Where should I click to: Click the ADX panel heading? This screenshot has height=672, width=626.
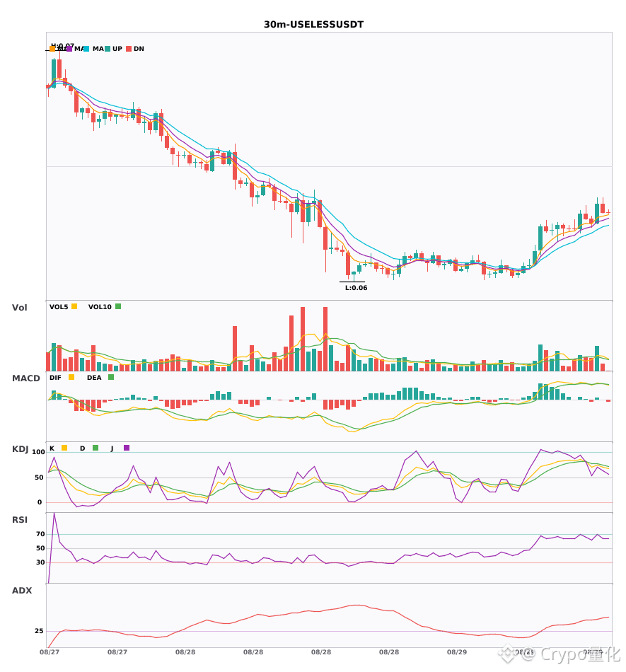(x=22, y=591)
